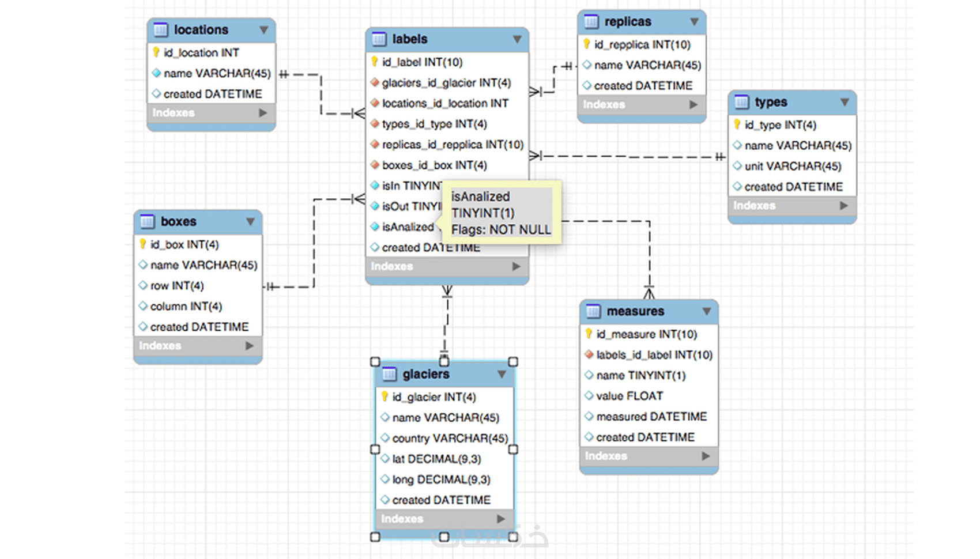Select the primary key icon beside id_type
The height and width of the screenshot is (559, 980).
point(737,124)
